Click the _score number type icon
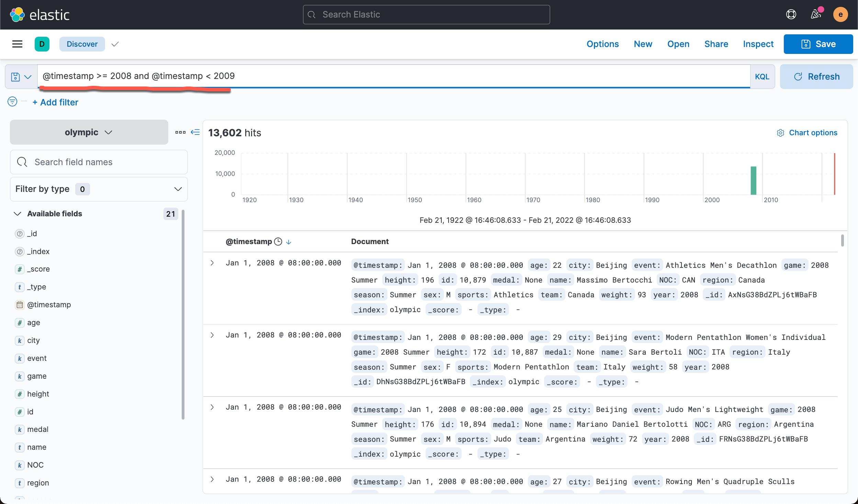The height and width of the screenshot is (504, 858). [20, 269]
